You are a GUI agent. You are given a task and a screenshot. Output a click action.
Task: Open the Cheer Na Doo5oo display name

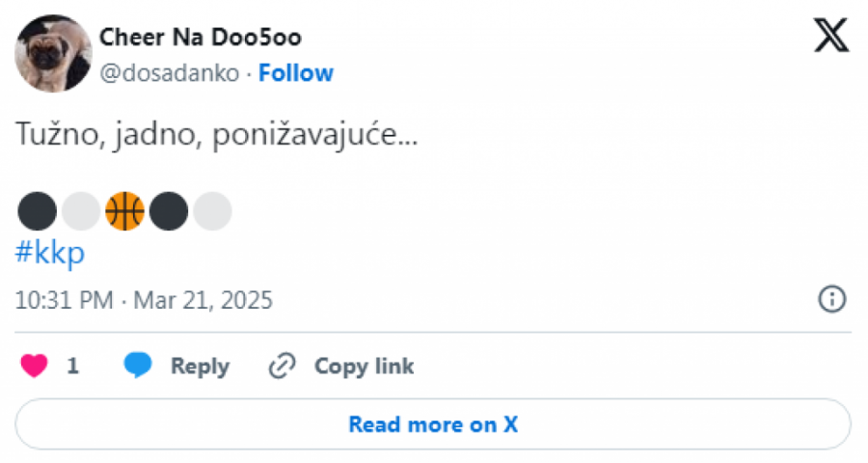(x=201, y=38)
